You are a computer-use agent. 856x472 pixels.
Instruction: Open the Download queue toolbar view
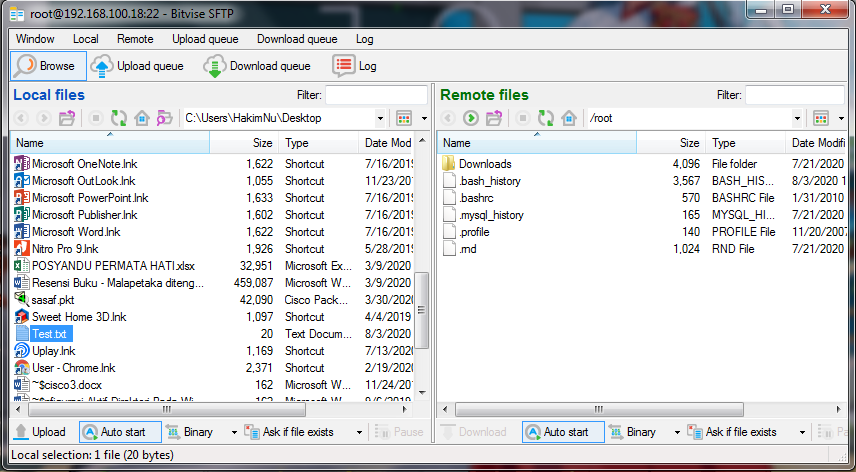pos(257,66)
